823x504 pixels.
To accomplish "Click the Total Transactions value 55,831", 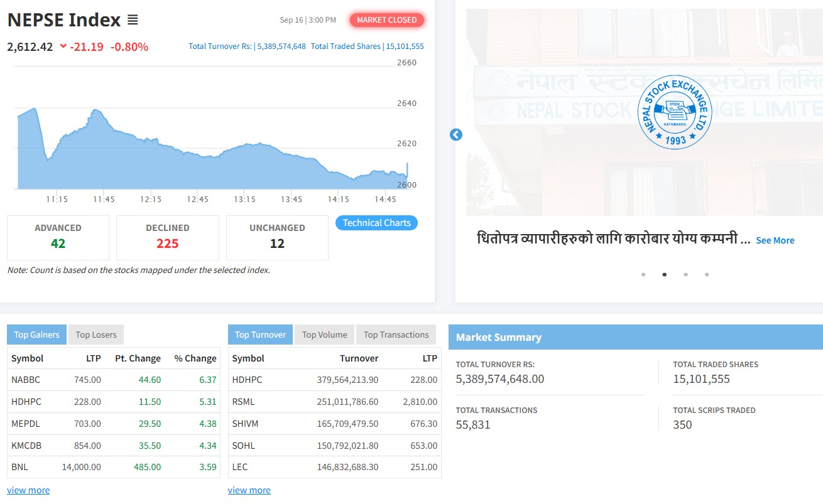I will point(473,425).
